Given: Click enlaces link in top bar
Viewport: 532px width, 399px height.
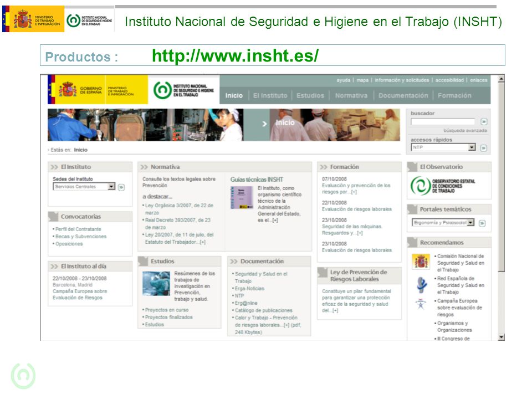Looking at the screenshot, I should [x=478, y=80].
